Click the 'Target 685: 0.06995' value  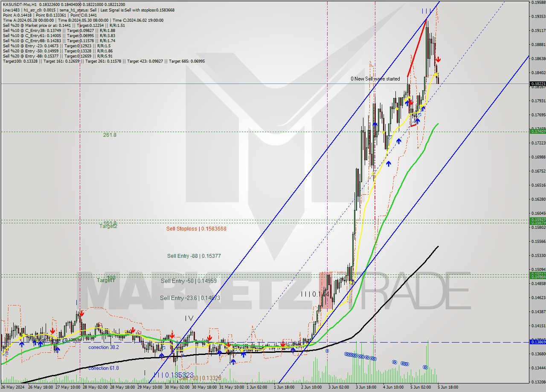187,61
